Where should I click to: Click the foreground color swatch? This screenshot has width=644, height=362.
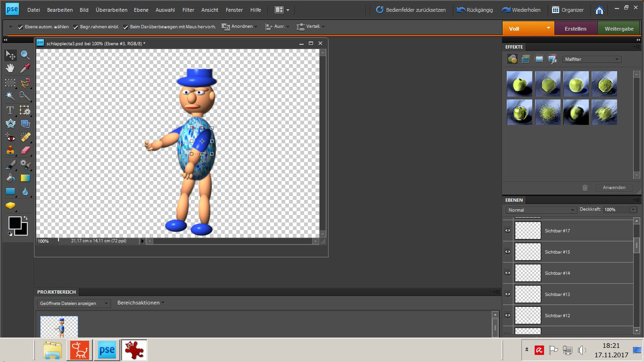14,223
